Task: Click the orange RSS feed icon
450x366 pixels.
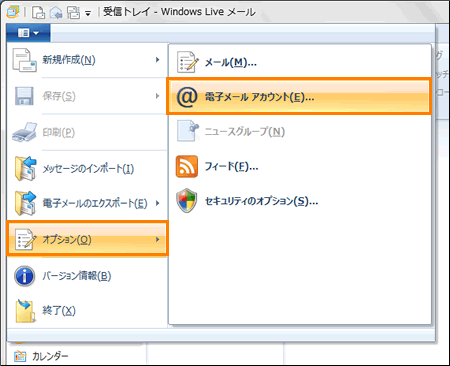Action: tap(187, 166)
